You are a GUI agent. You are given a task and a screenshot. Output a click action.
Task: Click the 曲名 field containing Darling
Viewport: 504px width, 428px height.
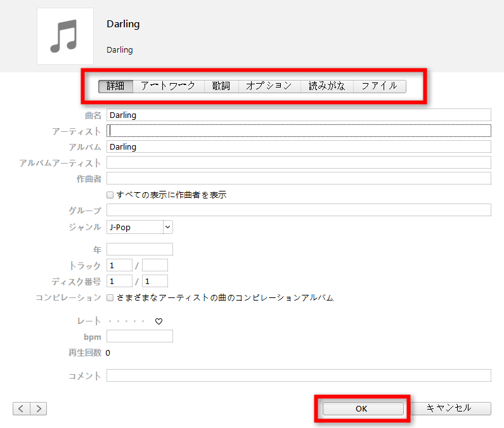299,115
